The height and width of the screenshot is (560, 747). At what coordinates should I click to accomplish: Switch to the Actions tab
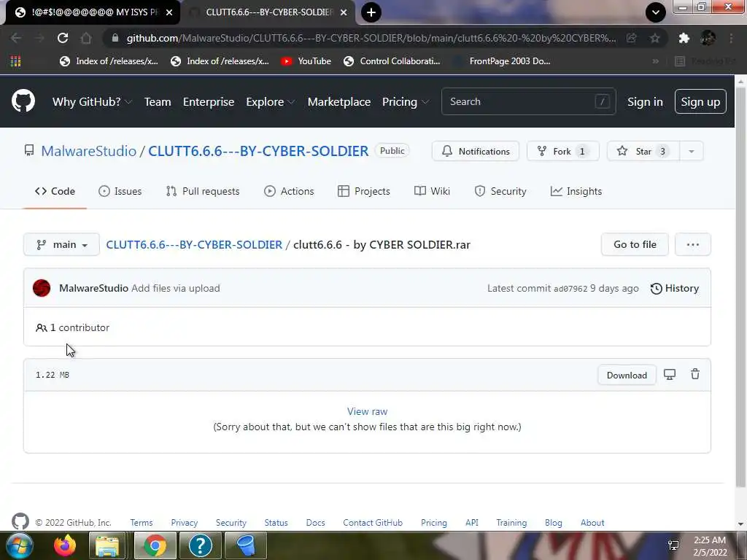point(289,191)
